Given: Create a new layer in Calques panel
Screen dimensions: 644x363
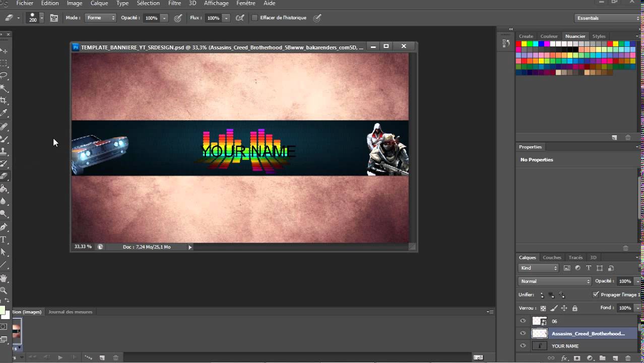Looking at the screenshot, I should point(615,358).
